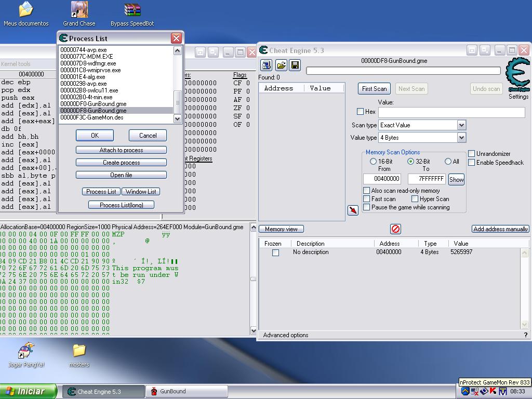Toggle the Frozen checkbox for address 00400000
This screenshot has height=399, width=532.
(x=275, y=253)
